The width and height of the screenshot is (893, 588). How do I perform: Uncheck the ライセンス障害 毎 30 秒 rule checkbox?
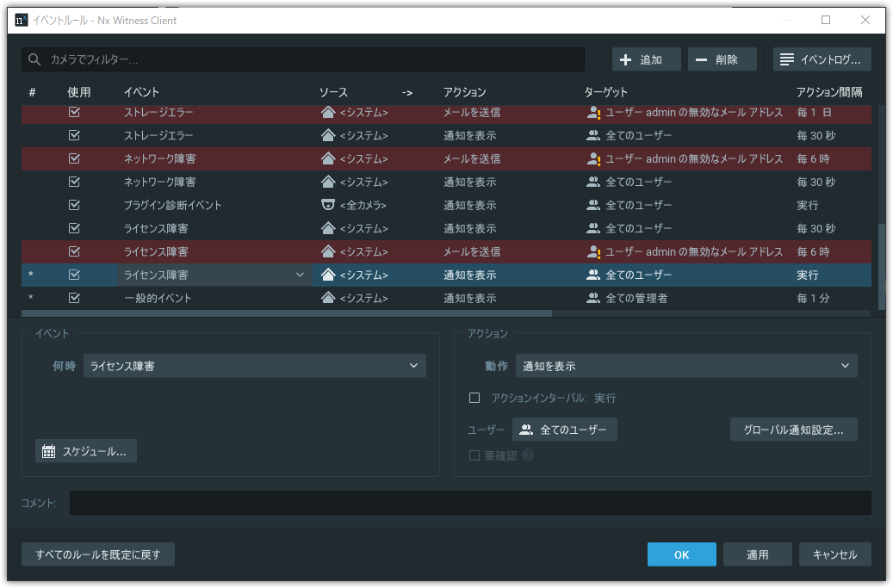(x=74, y=228)
